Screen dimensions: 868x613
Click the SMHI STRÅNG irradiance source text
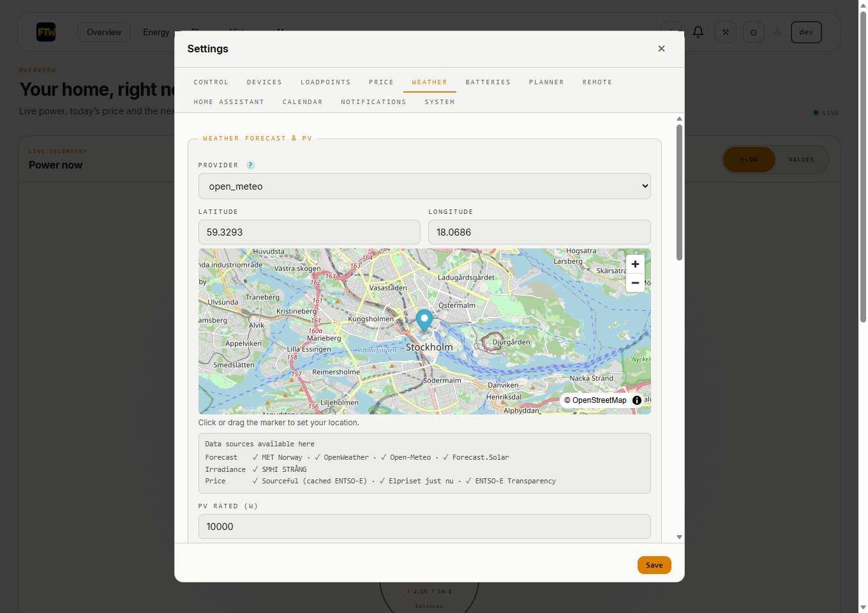coord(284,469)
